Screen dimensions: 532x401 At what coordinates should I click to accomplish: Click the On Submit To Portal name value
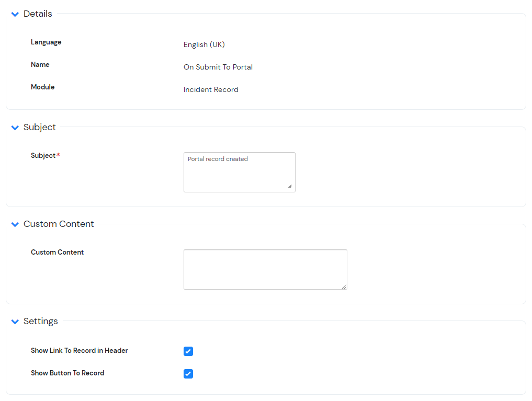218,67
